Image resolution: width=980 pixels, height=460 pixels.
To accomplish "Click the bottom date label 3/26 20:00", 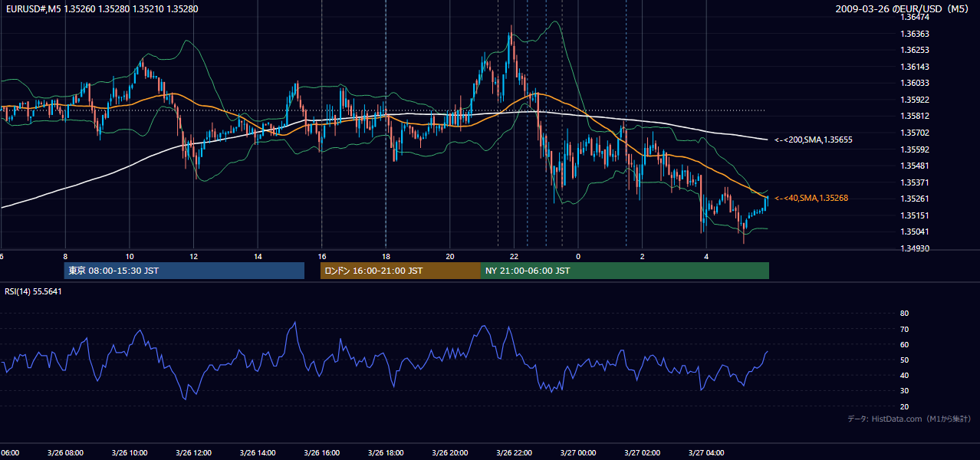I will [x=449, y=453].
